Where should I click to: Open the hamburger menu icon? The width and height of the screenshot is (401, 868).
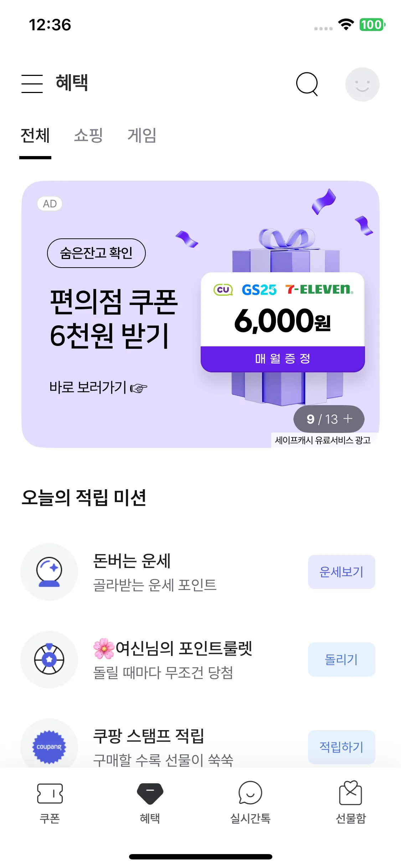[x=32, y=84]
